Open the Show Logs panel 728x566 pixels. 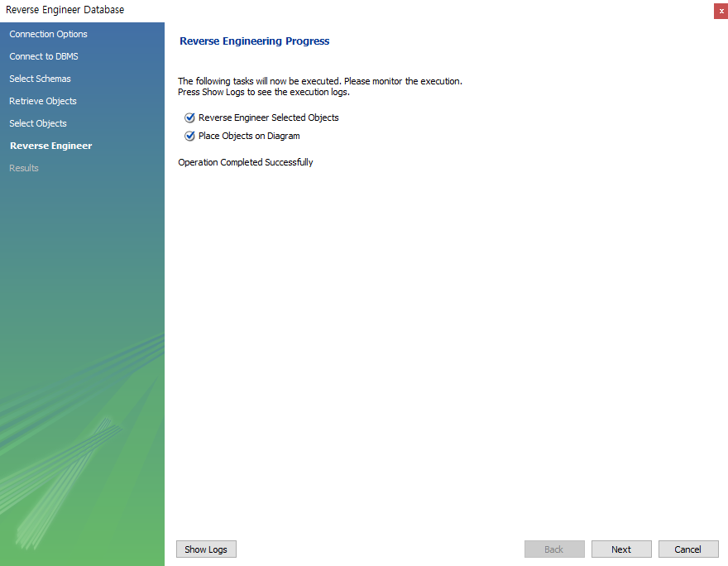[206, 549]
